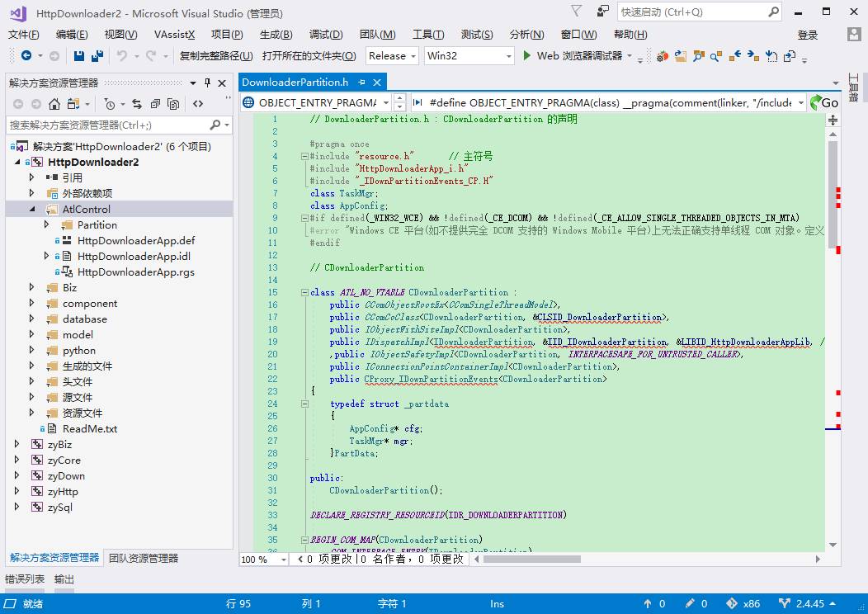
Task: Open the Win32 platform dropdown
Action: pyautogui.click(x=469, y=56)
